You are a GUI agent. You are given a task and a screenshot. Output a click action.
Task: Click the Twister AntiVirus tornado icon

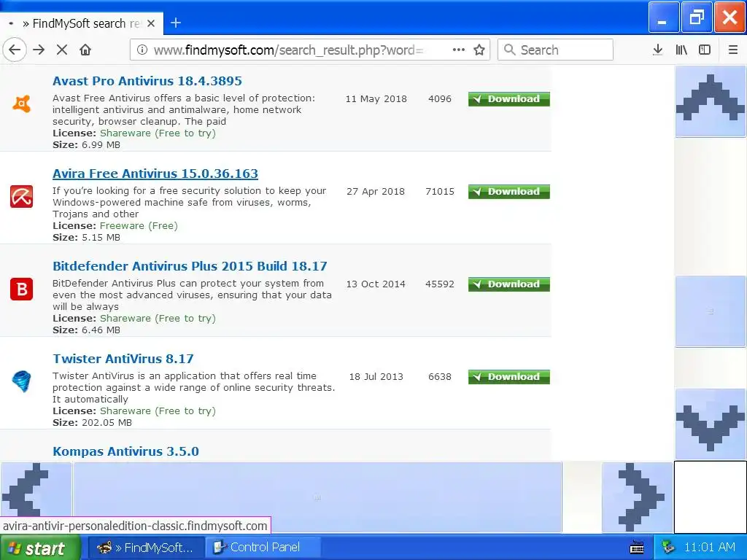tap(21, 381)
